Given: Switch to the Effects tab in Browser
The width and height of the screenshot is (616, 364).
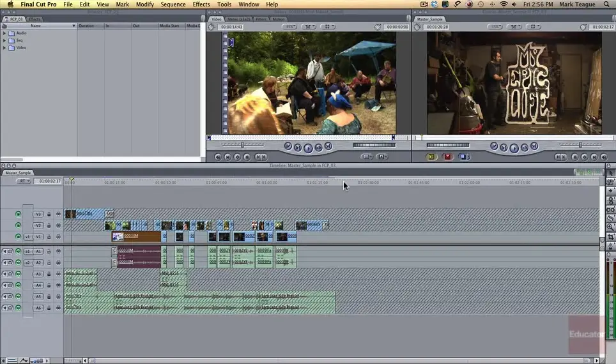Looking at the screenshot, I should 35,19.
